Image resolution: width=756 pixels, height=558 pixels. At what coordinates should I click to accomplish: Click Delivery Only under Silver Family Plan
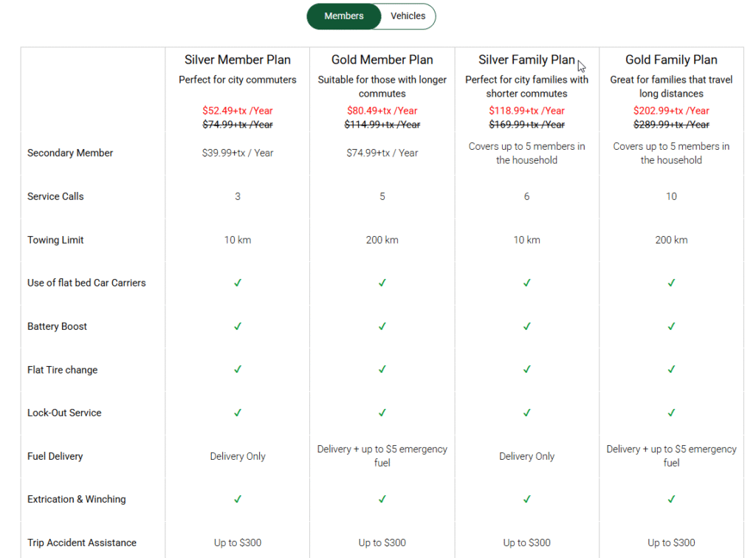click(x=526, y=456)
